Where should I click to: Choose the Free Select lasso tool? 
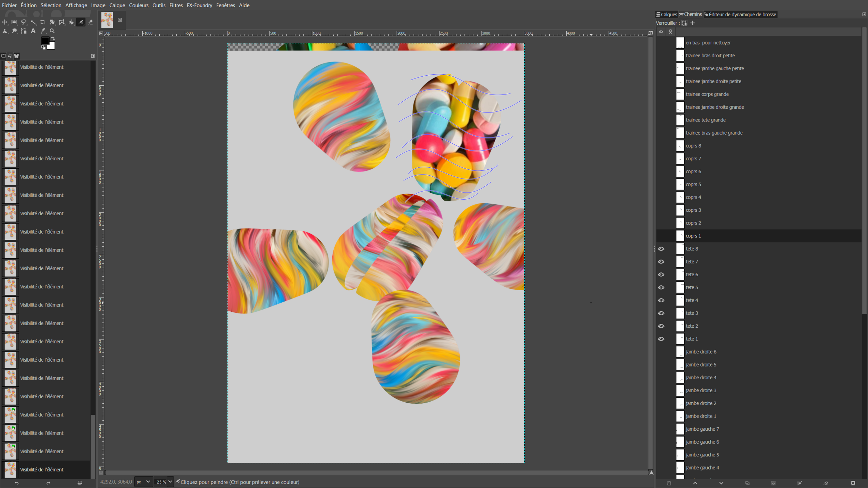(x=24, y=22)
